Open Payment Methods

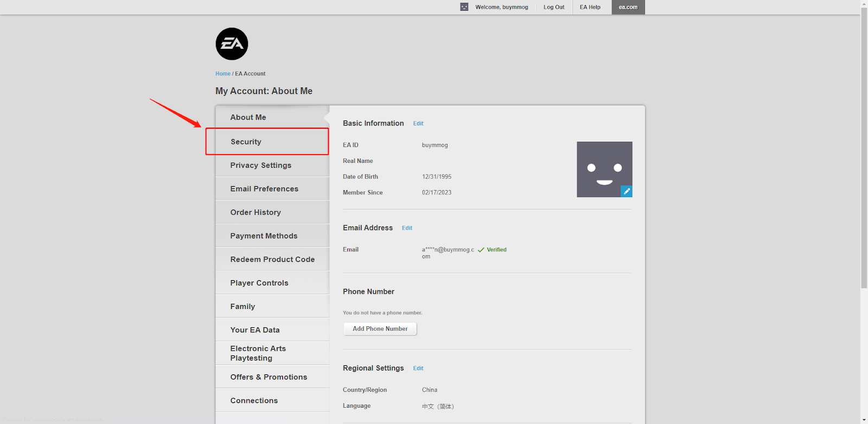(x=272, y=236)
